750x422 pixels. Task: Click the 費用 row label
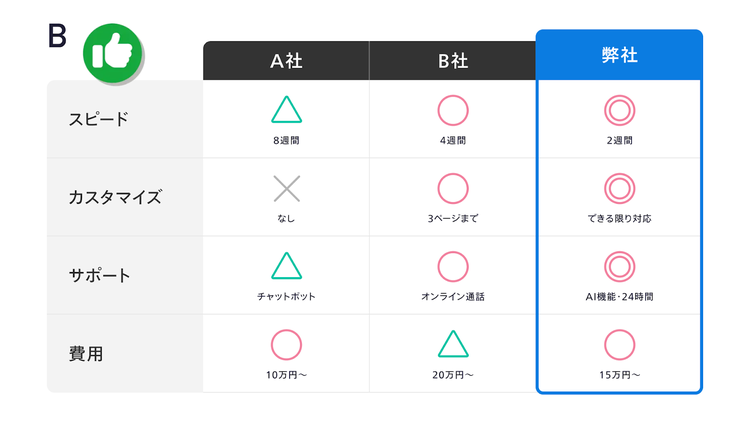pos(86,353)
